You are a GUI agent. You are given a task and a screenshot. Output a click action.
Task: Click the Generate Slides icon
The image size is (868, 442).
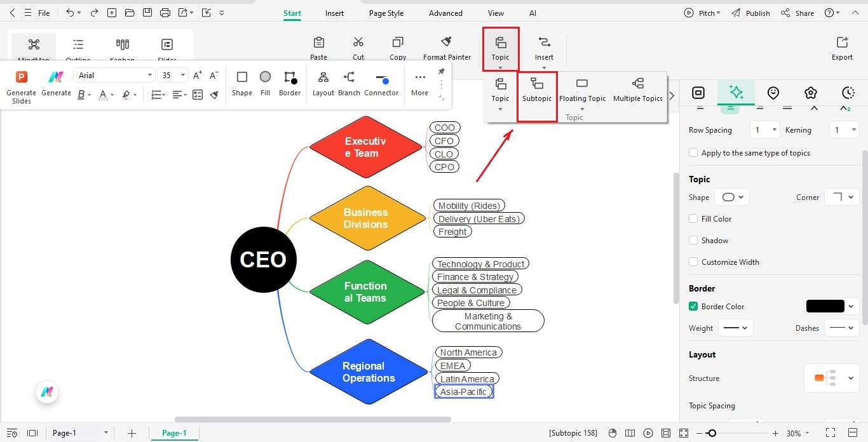point(22,77)
